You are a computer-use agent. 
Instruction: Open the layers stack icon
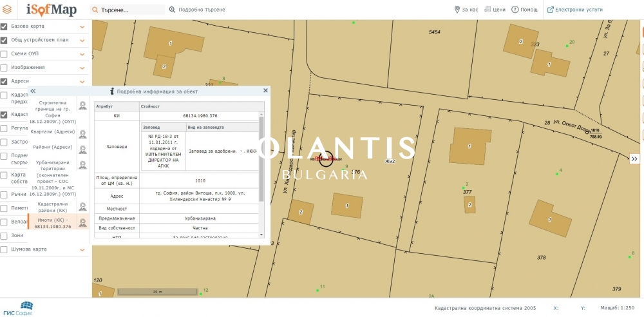[x=7, y=10]
